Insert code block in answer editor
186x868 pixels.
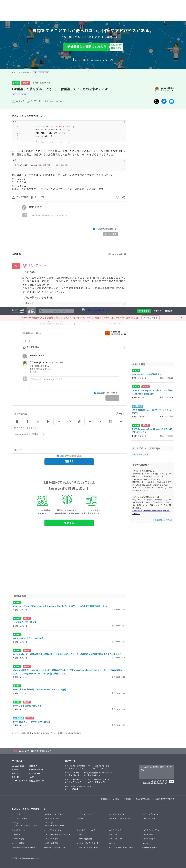click(x=69, y=422)
